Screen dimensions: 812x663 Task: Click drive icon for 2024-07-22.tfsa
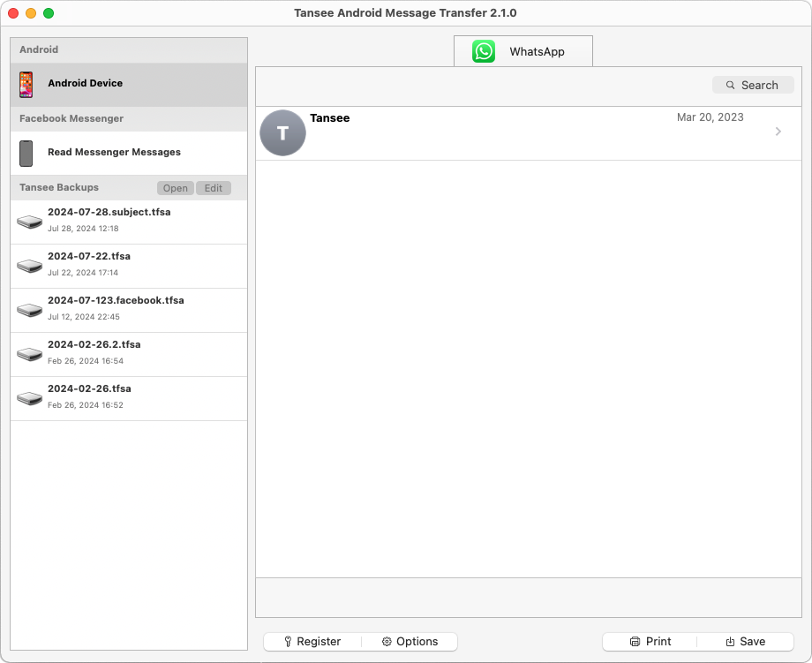pos(29,266)
